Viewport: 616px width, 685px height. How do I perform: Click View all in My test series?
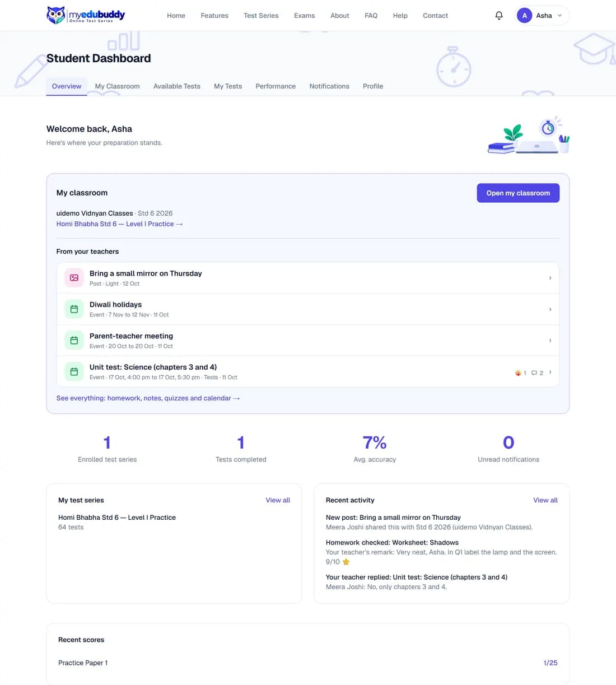pos(278,500)
